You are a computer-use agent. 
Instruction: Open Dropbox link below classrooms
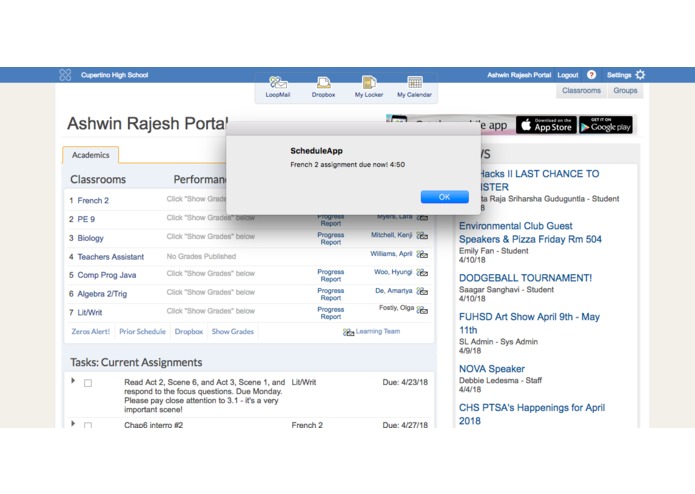189,331
